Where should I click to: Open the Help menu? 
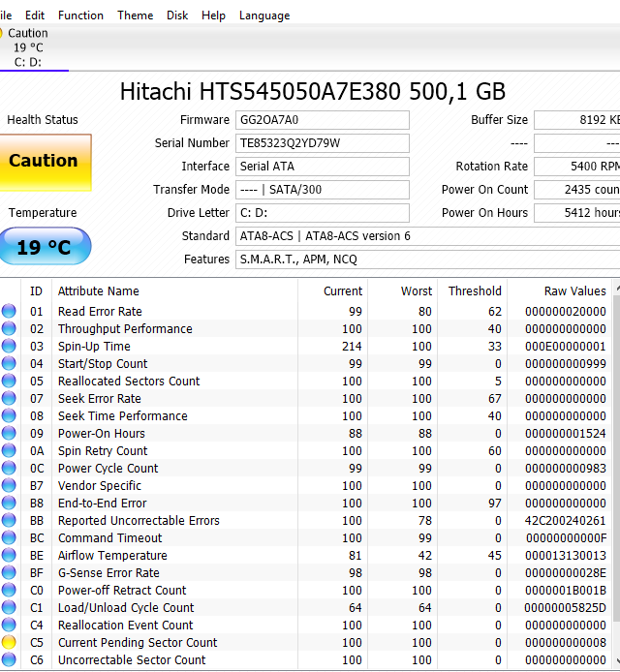[x=213, y=15]
